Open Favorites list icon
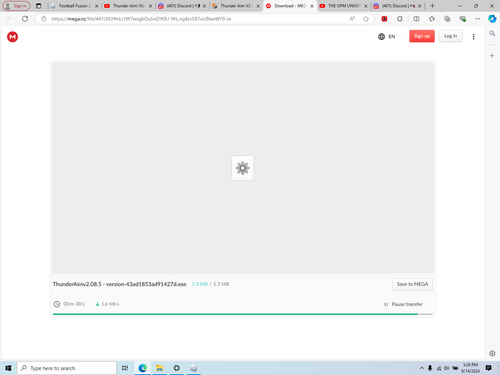Image resolution: width=500 pixels, height=375 pixels. [x=432, y=19]
